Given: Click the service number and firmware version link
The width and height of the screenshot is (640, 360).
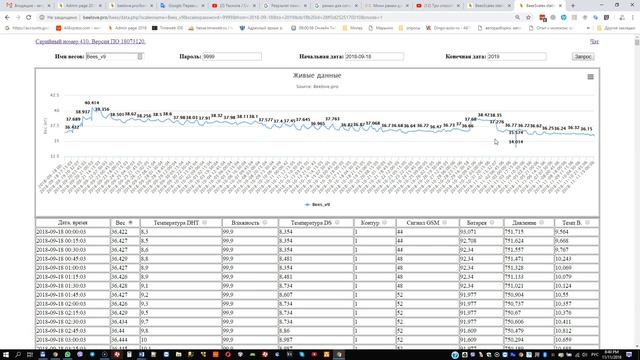Looking at the screenshot, I should pyautogui.click(x=90, y=42).
